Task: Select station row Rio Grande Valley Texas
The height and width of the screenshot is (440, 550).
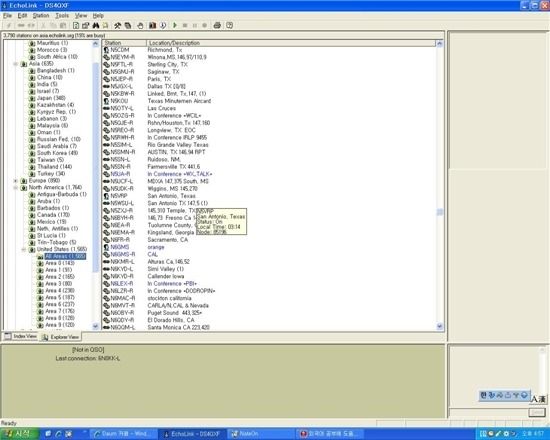Action: click(269, 145)
